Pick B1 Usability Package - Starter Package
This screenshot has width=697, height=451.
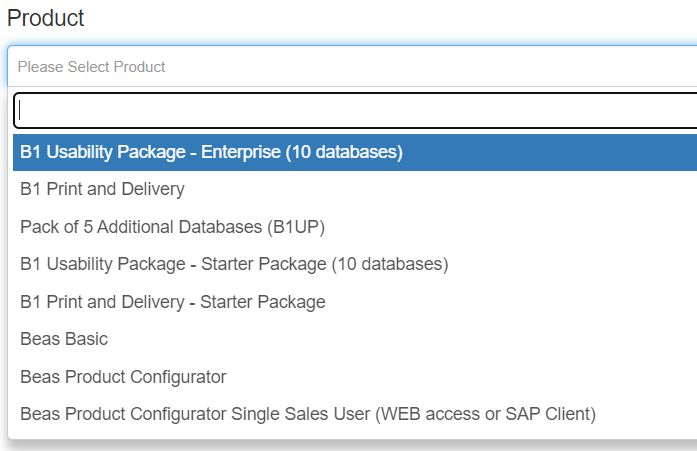355,264
